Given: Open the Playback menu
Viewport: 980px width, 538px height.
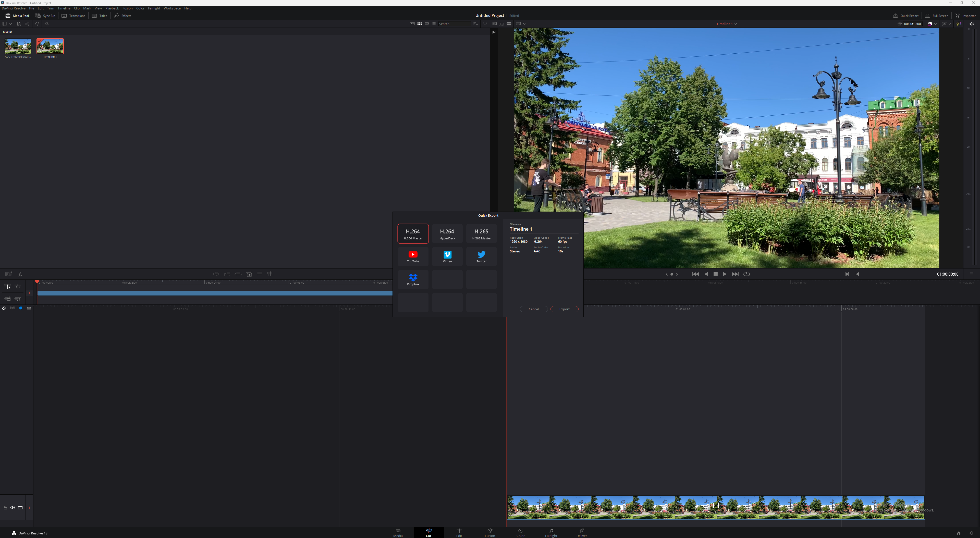Looking at the screenshot, I should coord(112,8).
